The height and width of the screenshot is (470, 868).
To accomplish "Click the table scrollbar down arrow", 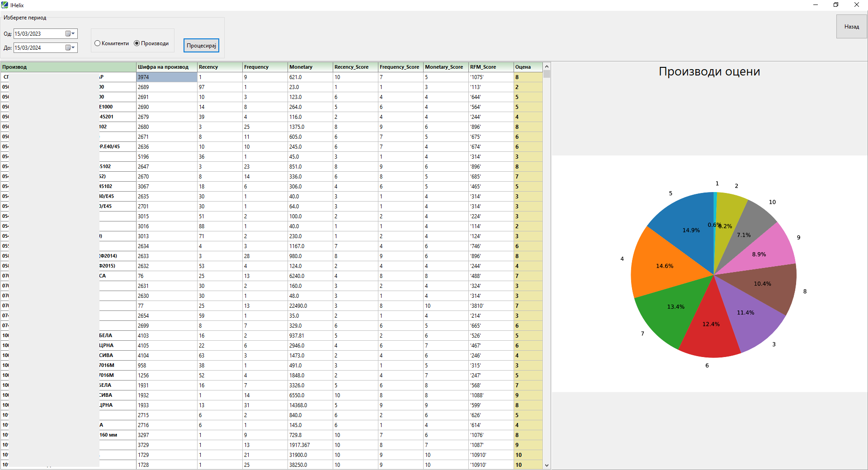I will pos(547,465).
